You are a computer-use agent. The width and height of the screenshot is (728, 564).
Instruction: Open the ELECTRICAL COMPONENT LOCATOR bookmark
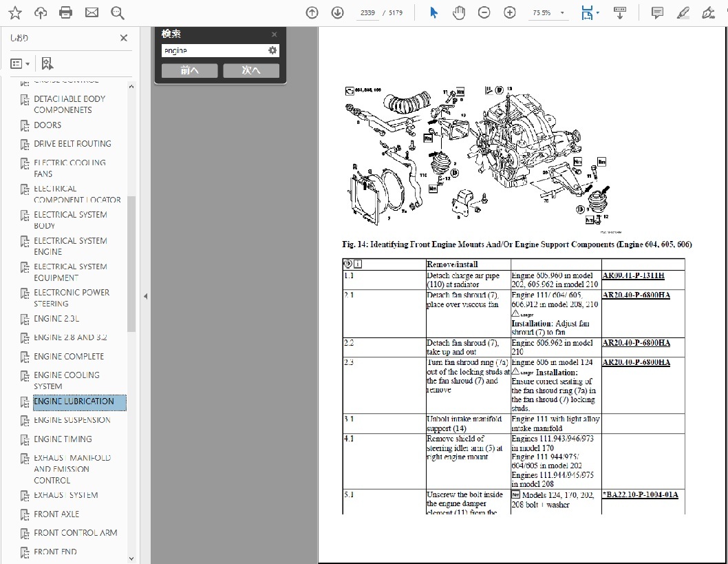click(77, 194)
